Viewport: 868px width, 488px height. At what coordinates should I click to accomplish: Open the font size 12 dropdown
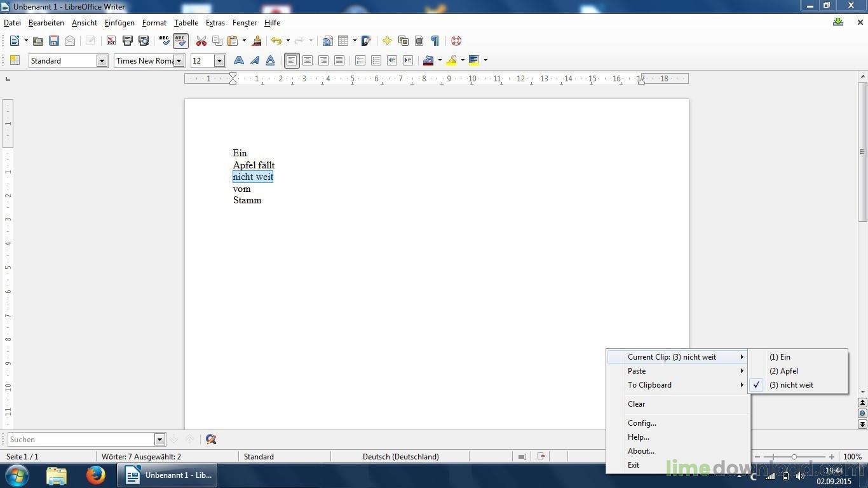(219, 60)
